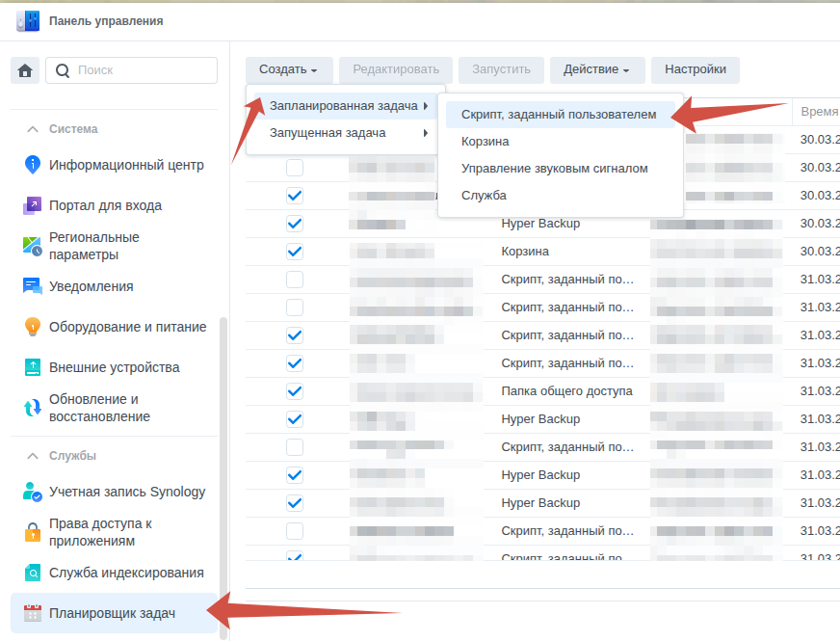Open the Создать dropdown
Screen dimensions: 840x641
[x=289, y=69]
